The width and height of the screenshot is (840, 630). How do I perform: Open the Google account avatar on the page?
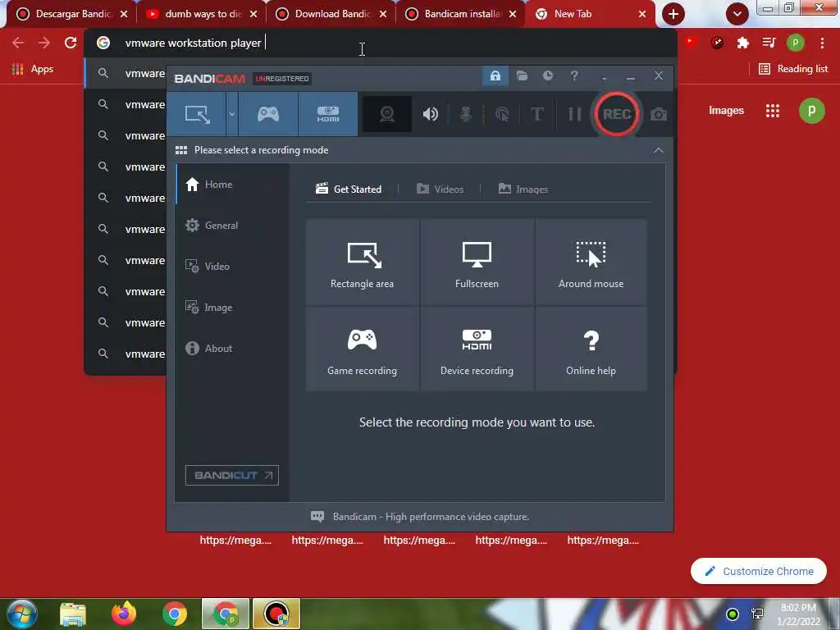pyautogui.click(x=811, y=111)
